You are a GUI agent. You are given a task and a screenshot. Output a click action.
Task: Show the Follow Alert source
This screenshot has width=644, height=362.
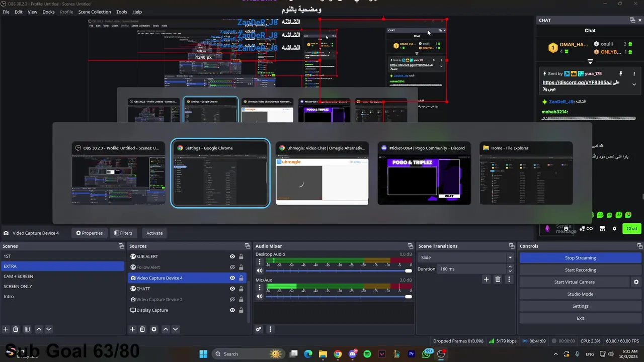point(232,267)
